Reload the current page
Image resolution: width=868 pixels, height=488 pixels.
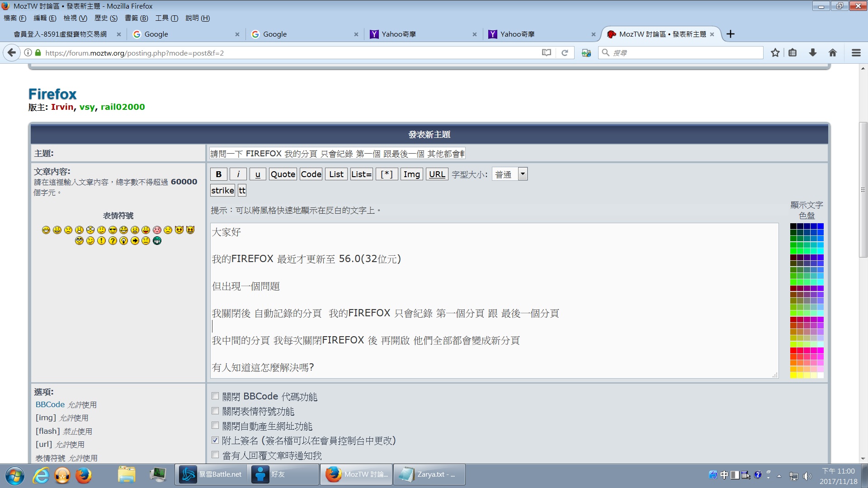pyautogui.click(x=565, y=53)
